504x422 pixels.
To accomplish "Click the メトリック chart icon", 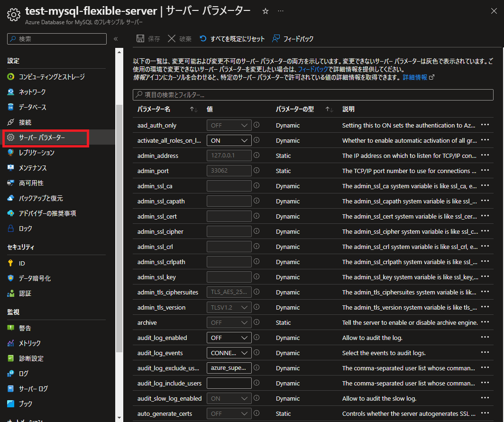I will click(x=10, y=343).
